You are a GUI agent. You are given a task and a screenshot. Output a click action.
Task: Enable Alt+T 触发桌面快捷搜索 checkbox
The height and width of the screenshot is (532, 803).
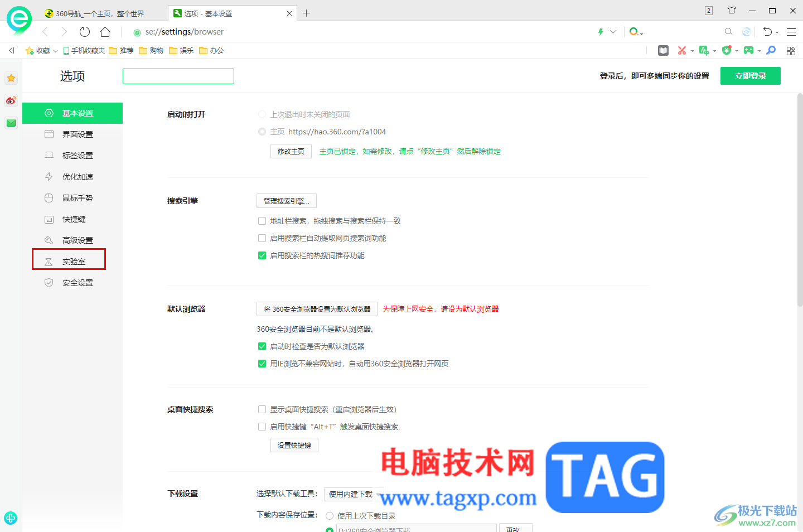[262, 427]
